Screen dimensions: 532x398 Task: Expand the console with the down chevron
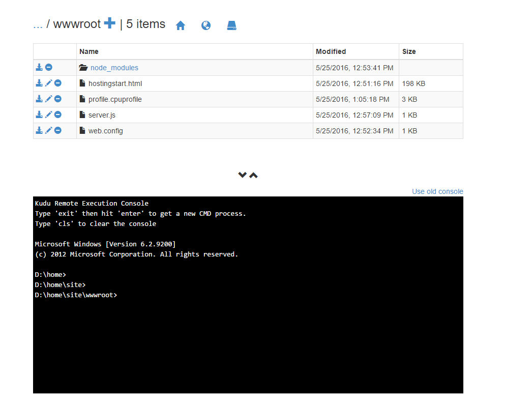click(243, 175)
